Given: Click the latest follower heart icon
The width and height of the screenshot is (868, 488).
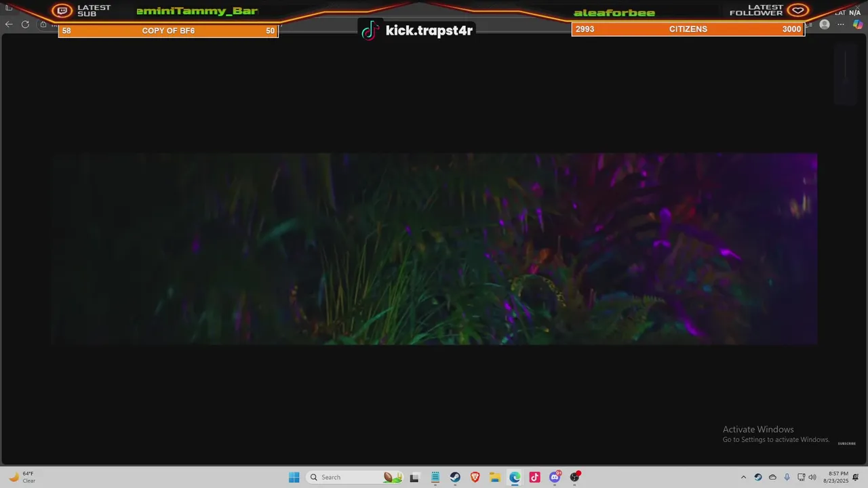Looking at the screenshot, I should point(798,10).
